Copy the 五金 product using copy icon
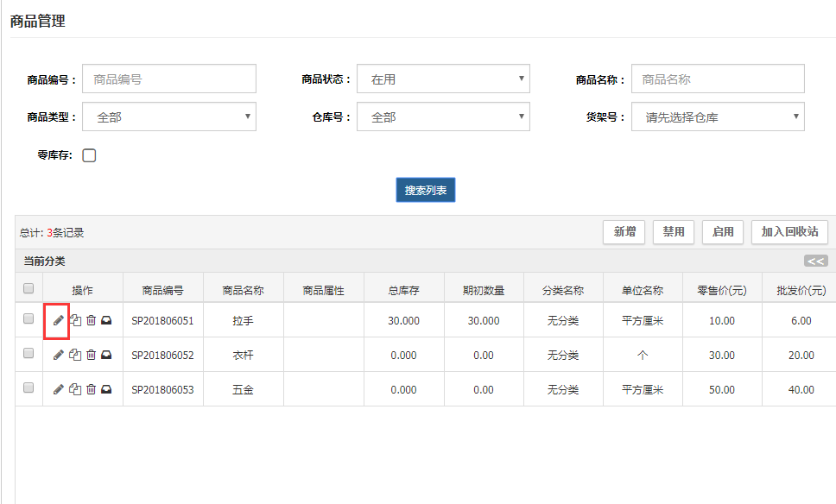 click(75, 389)
